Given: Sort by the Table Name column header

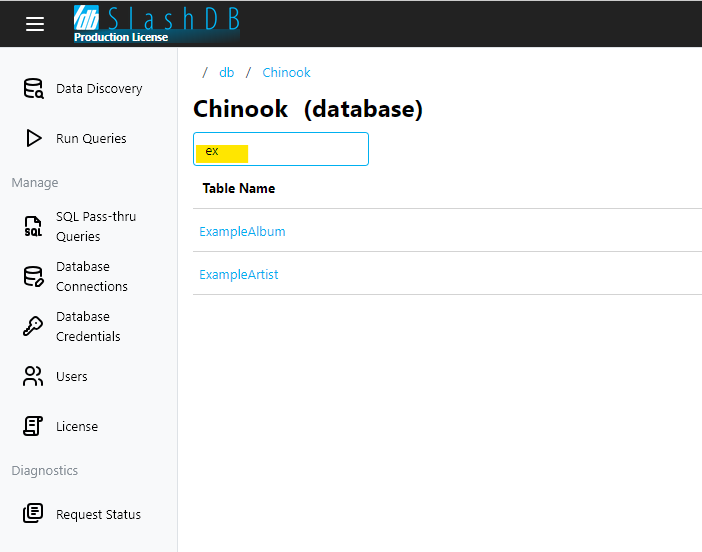Looking at the screenshot, I should [x=239, y=188].
